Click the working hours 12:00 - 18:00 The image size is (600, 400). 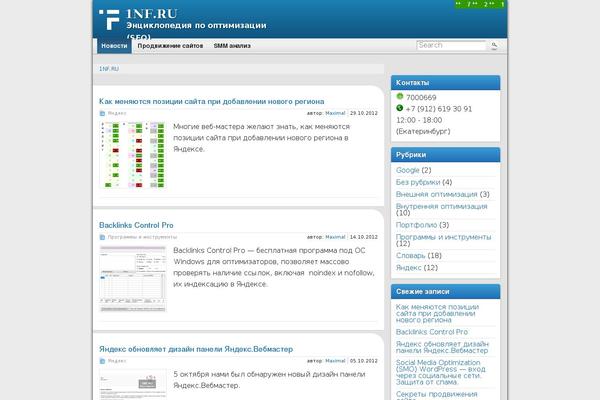pos(419,120)
